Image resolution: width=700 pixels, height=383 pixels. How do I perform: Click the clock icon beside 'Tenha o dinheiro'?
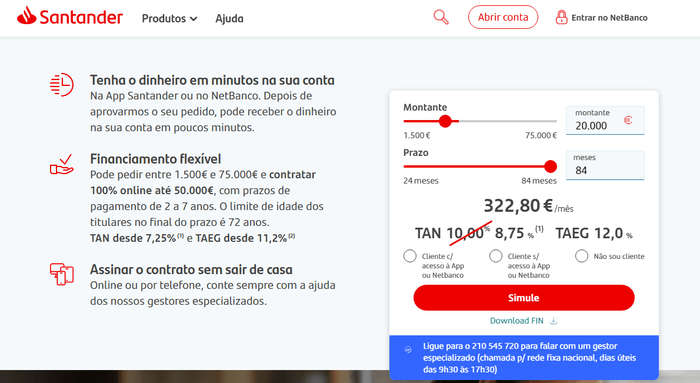pos(62,84)
